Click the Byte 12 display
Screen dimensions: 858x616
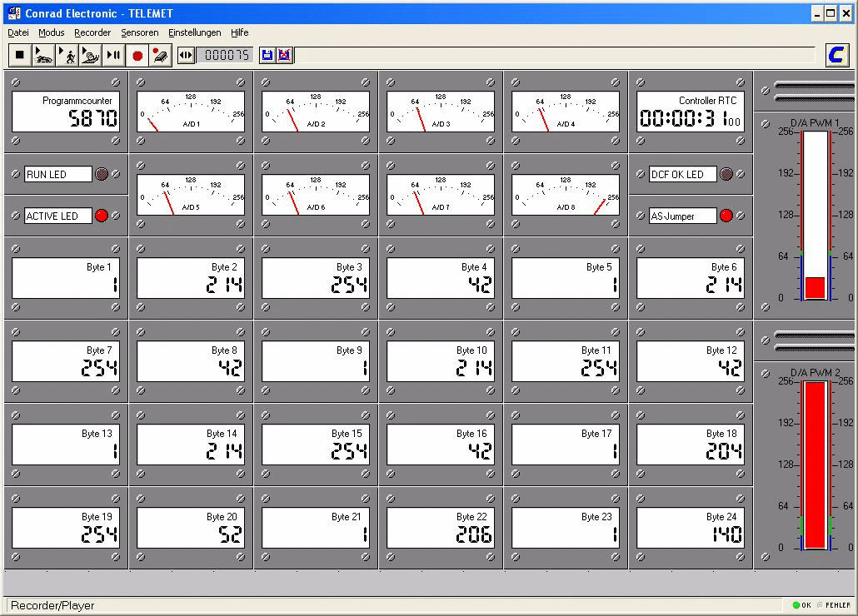pyautogui.click(x=691, y=361)
